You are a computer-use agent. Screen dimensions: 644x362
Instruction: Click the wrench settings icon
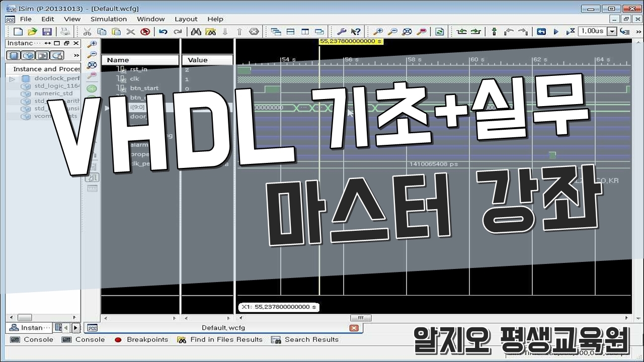pyautogui.click(x=341, y=31)
